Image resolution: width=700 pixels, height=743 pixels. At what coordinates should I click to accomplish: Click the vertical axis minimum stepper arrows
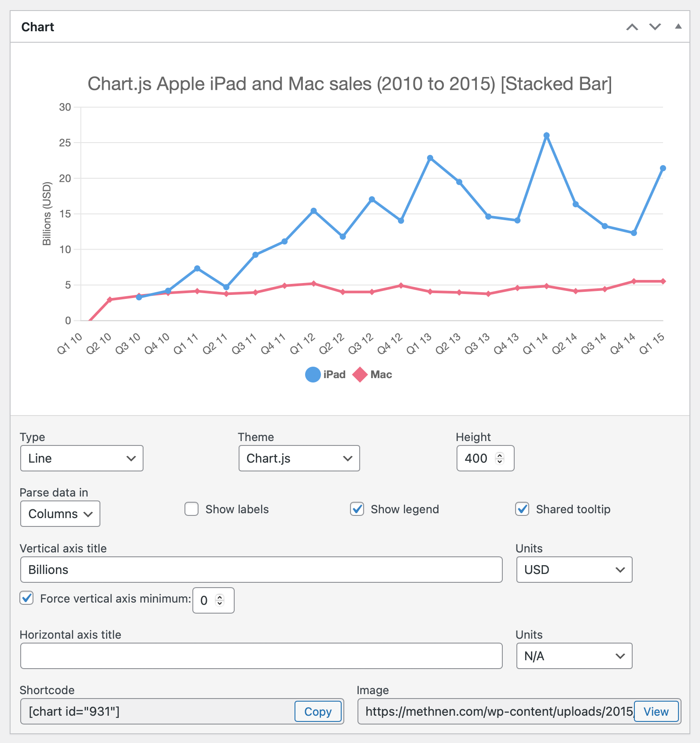click(220, 600)
